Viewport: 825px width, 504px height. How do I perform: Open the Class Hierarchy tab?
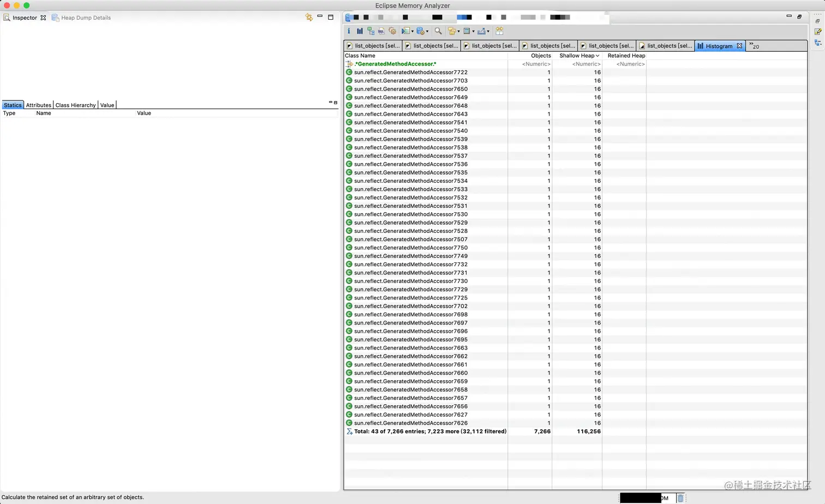(75, 105)
